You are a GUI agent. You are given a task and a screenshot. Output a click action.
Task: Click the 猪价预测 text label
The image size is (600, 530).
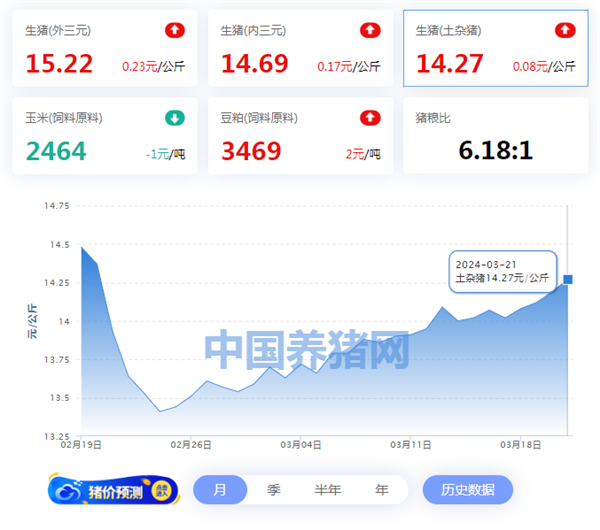point(114,491)
